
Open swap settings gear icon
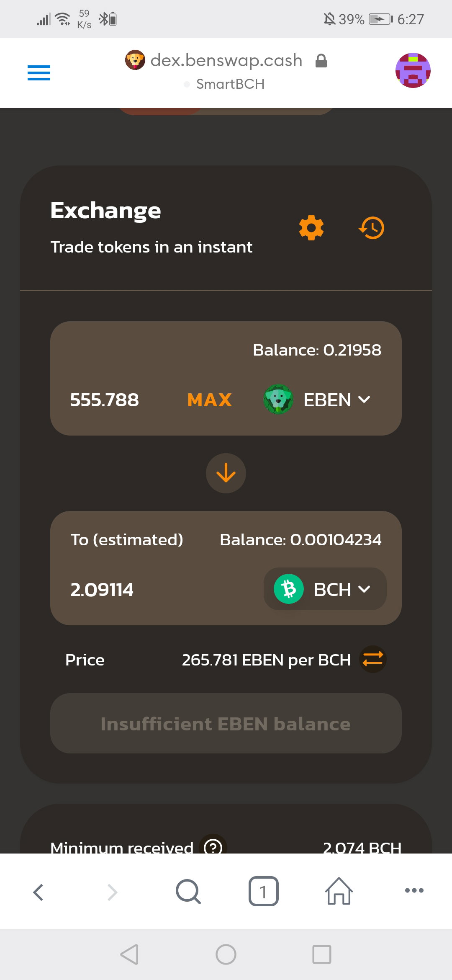coord(311,228)
